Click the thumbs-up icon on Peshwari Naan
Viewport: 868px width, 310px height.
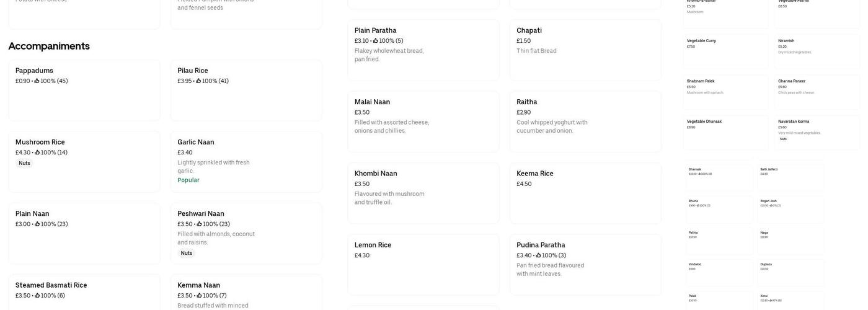pos(200,224)
